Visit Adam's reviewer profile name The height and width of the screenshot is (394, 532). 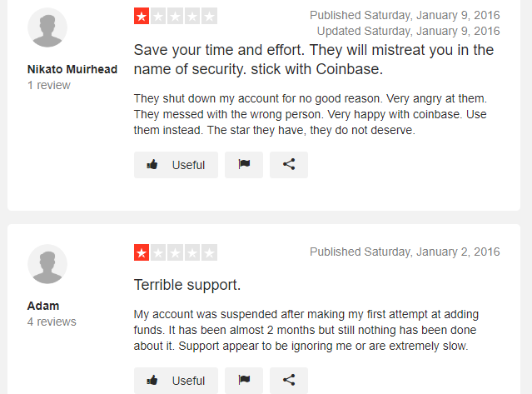coord(43,306)
